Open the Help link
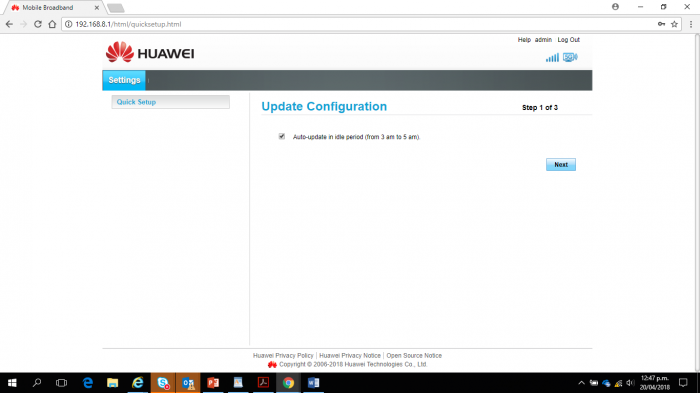Image resolution: width=700 pixels, height=393 pixels. pyautogui.click(x=524, y=40)
